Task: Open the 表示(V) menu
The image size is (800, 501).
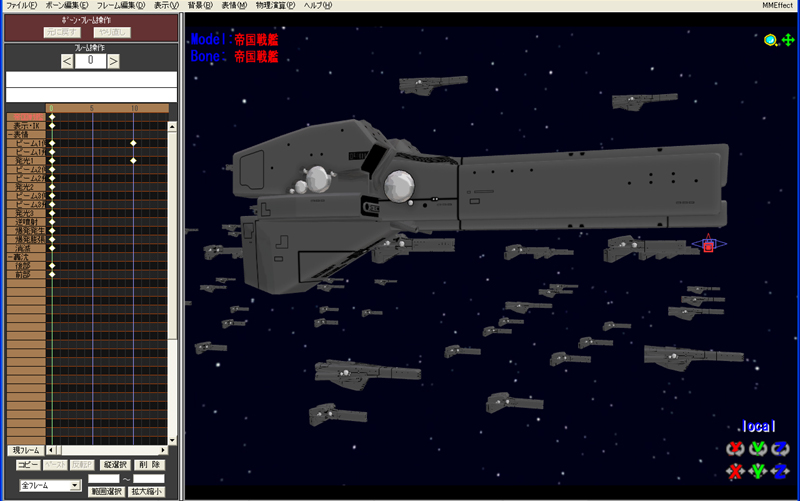Action: [166, 5]
